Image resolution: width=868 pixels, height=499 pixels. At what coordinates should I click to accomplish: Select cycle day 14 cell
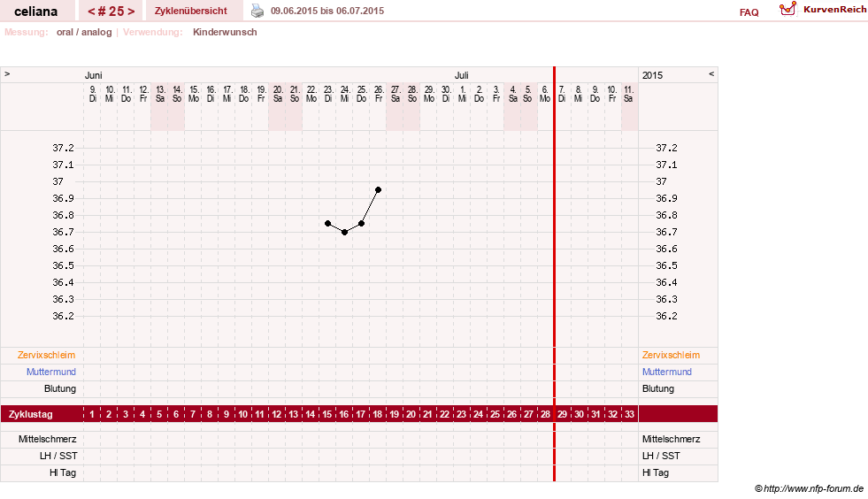click(x=310, y=414)
